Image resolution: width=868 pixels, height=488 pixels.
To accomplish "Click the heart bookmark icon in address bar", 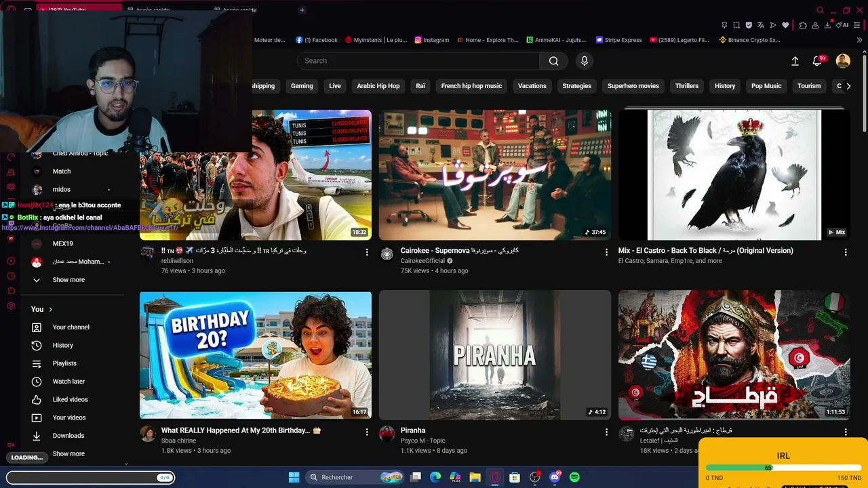I will click(x=785, y=25).
